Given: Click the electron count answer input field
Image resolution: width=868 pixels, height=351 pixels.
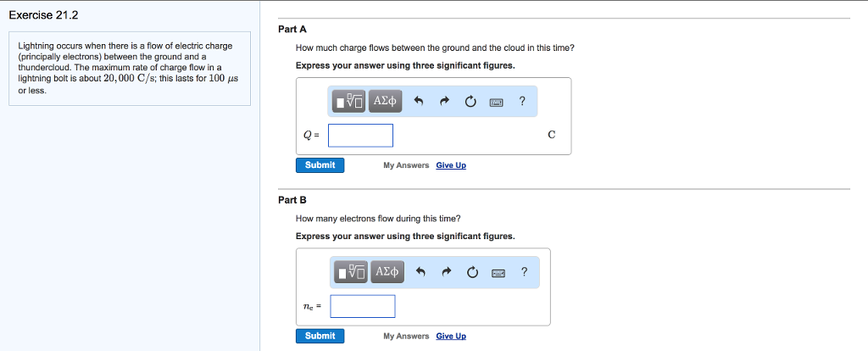Looking at the screenshot, I should point(363,306).
